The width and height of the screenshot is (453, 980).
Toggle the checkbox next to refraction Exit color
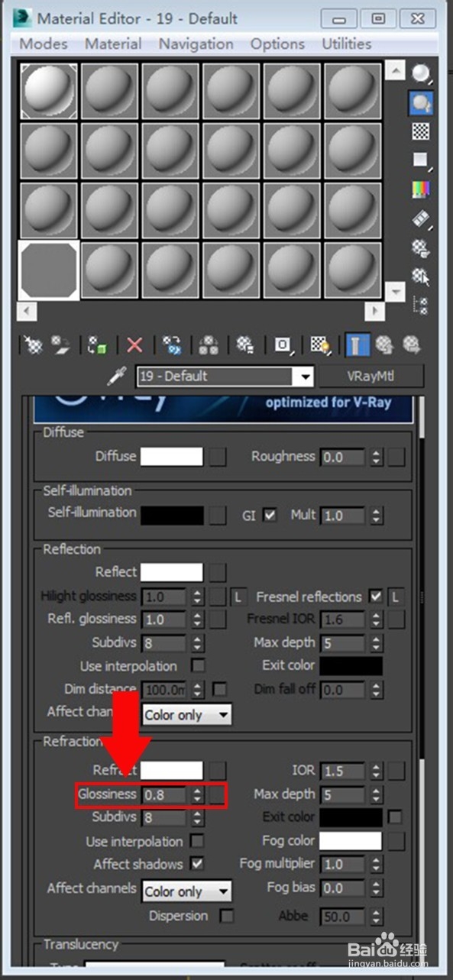pos(394,817)
